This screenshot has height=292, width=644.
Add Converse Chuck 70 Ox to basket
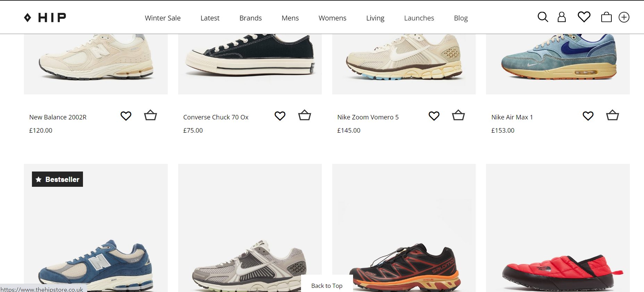pyautogui.click(x=304, y=115)
